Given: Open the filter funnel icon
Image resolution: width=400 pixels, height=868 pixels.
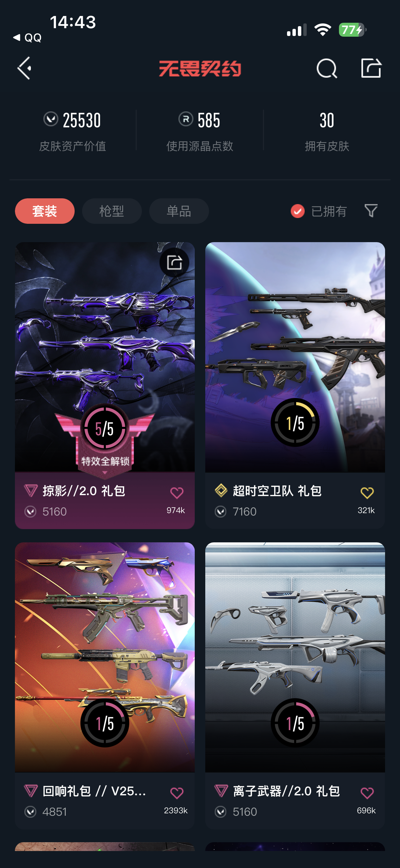Looking at the screenshot, I should click(371, 211).
